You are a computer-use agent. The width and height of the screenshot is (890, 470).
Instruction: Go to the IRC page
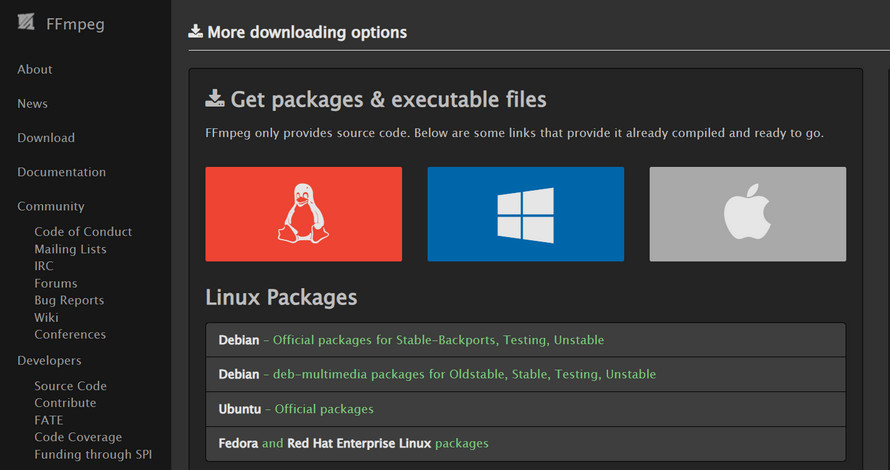pyautogui.click(x=44, y=266)
